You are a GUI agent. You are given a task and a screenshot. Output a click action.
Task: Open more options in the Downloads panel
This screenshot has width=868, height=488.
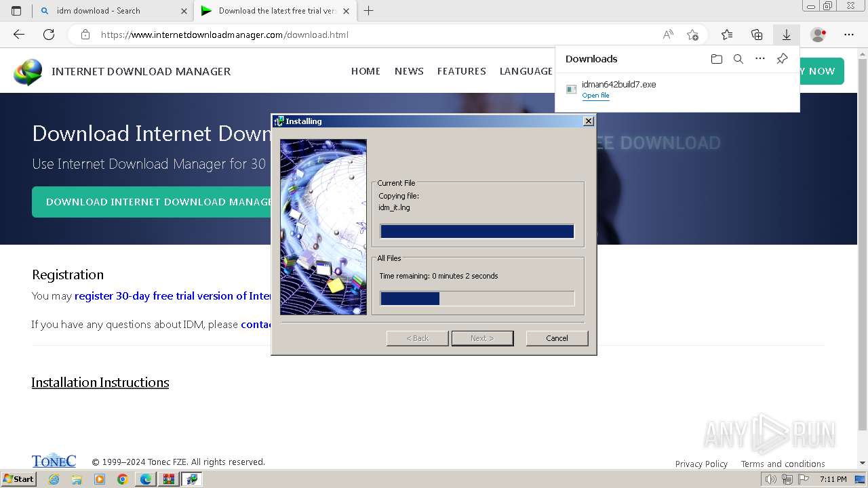coord(760,59)
